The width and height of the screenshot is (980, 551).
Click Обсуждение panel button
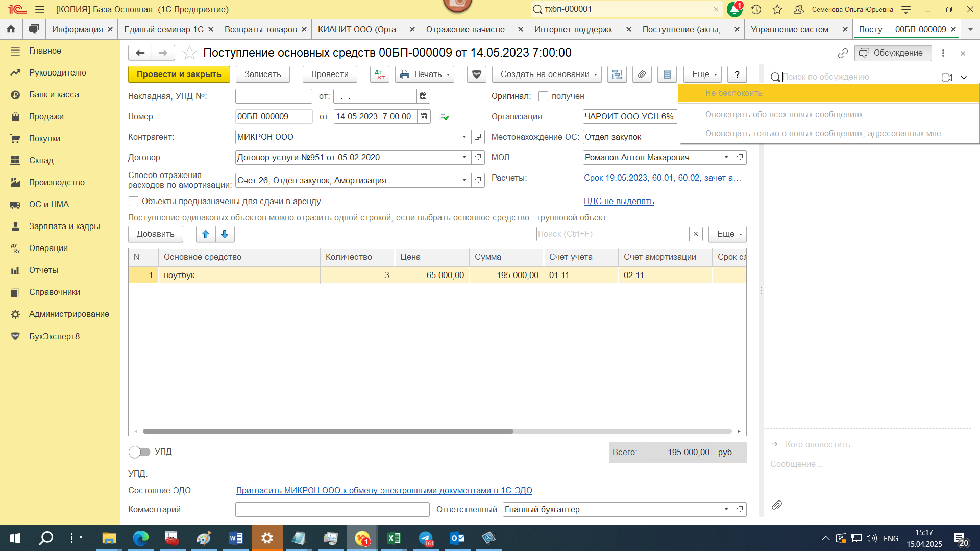(893, 53)
